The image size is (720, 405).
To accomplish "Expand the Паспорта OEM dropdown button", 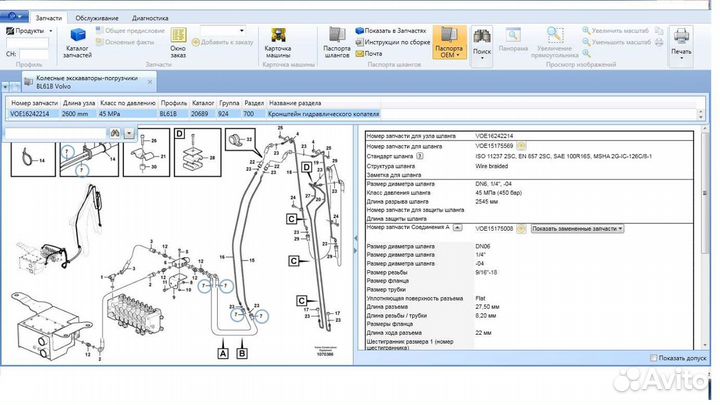I will tap(451, 40).
